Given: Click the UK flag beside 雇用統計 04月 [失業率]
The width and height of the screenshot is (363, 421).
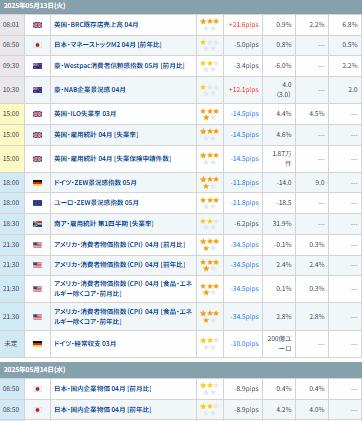Looking at the screenshot, I should pos(37,135).
